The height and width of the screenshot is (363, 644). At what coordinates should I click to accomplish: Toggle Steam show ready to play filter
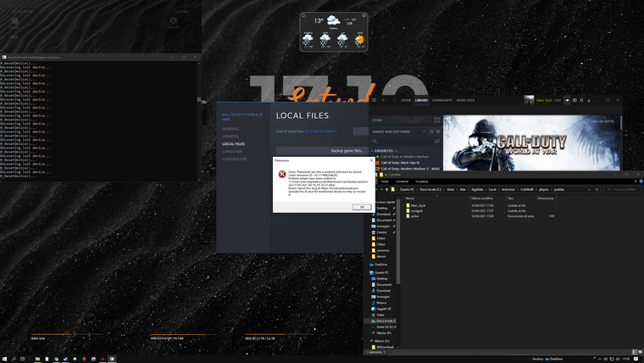[x=438, y=131]
